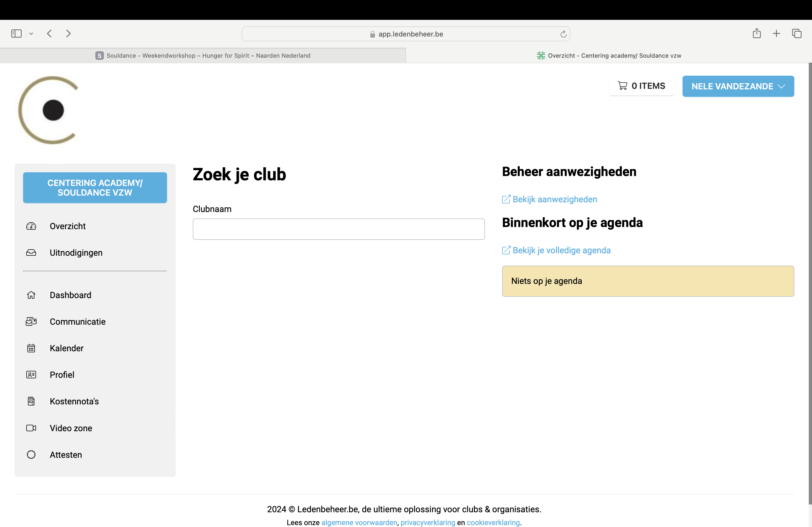This screenshot has height=527, width=812.
Task: Click the Communicatie mail icon
Action: [31, 321]
